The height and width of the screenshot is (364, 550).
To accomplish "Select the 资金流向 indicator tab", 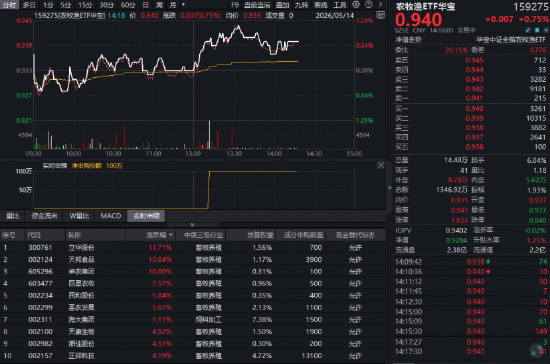I will coord(44,216).
